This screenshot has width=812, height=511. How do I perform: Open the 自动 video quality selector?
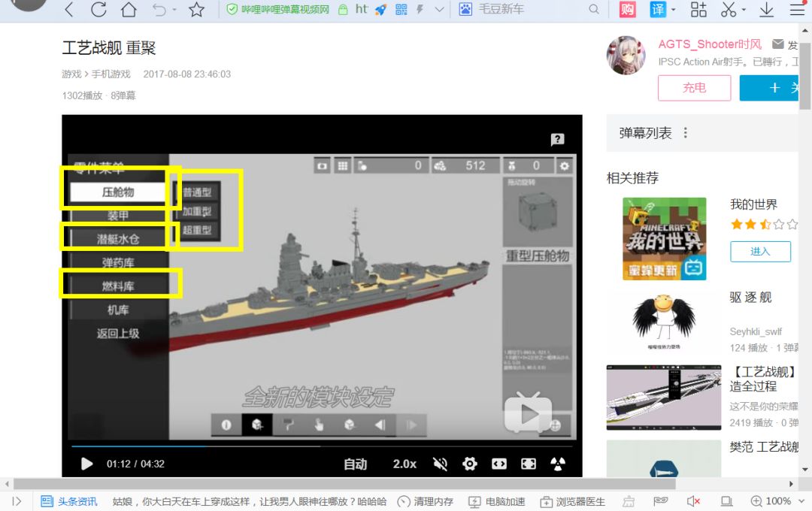(x=356, y=464)
